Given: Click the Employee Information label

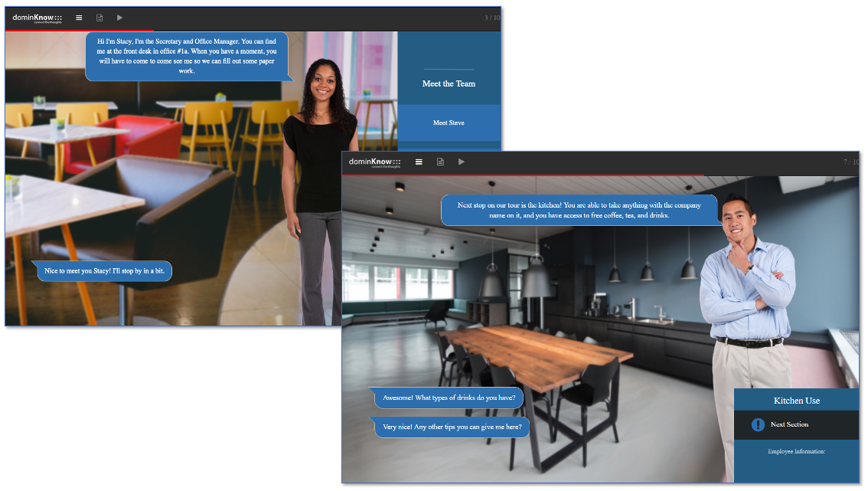Looking at the screenshot, I should pyautogui.click(x=798, y=451).
